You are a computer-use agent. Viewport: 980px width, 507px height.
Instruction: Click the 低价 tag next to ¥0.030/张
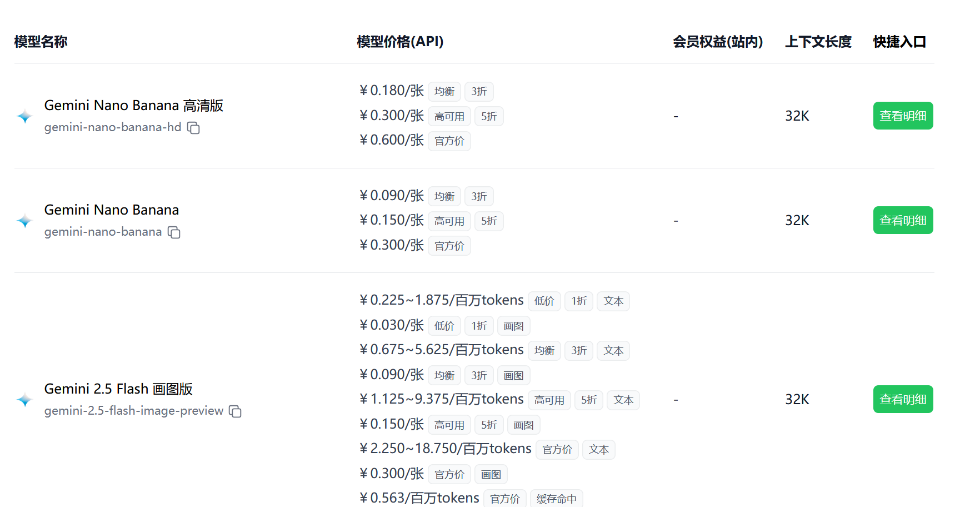click(444, 325)
